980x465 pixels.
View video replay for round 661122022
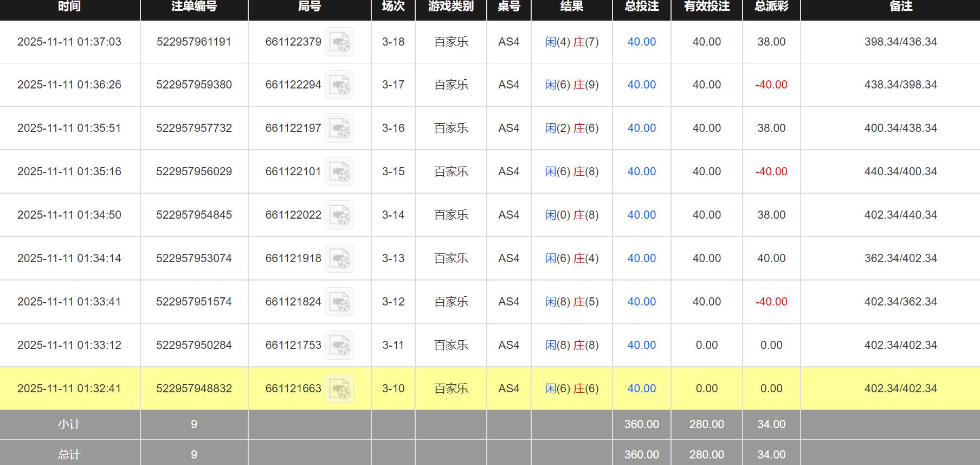click(339, 215)
